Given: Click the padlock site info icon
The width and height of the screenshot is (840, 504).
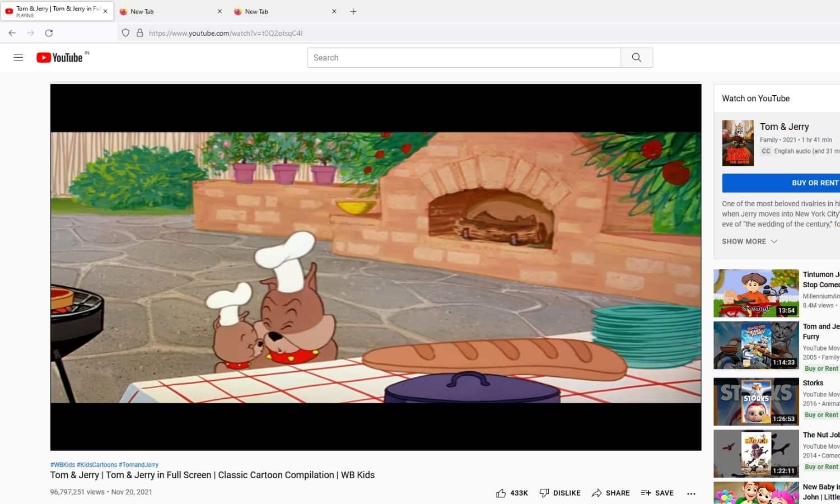Looking at the screenshot, I should 140,33.
